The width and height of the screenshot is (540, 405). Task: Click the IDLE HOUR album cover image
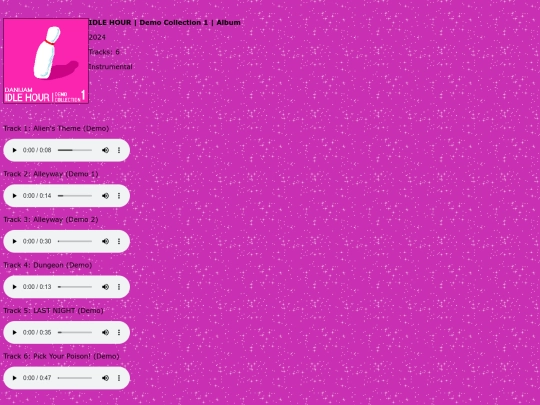[x=46, y=61]
